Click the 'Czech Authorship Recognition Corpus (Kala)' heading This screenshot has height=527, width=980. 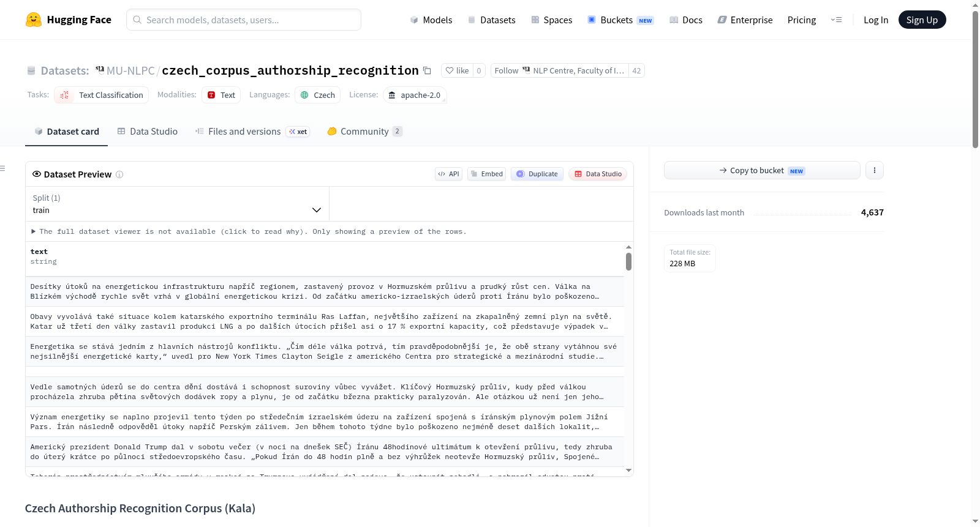[140, 509]
